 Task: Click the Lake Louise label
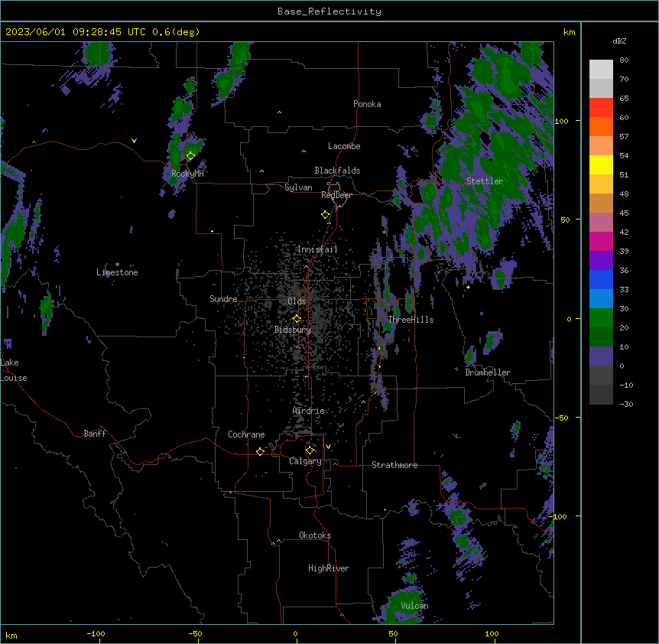click(14, 370)
